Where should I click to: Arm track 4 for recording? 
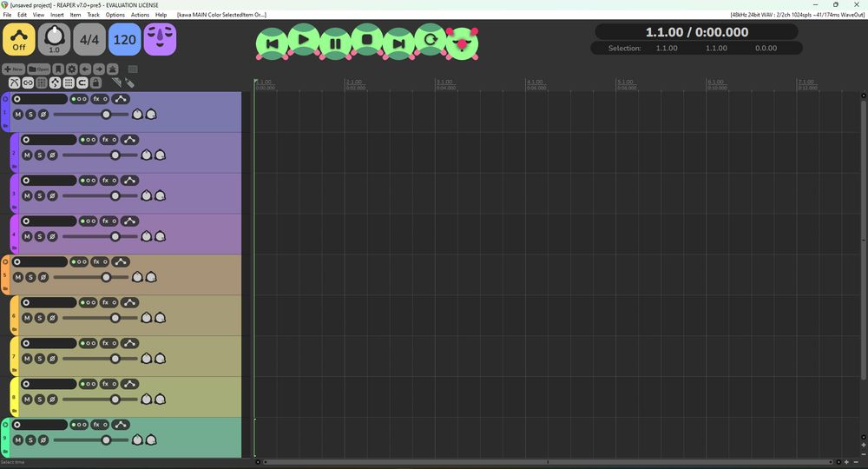(26, 221)
